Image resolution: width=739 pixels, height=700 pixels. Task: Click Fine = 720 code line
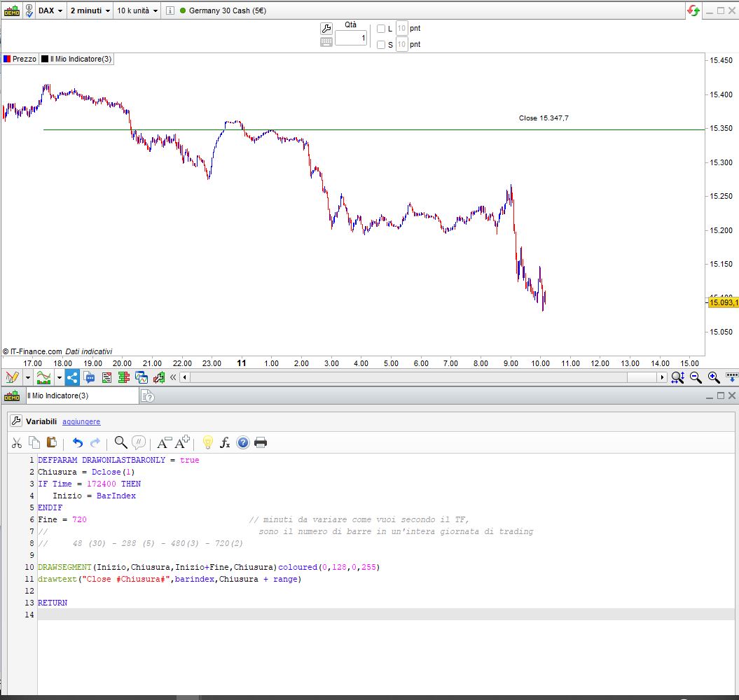(62, 519)
